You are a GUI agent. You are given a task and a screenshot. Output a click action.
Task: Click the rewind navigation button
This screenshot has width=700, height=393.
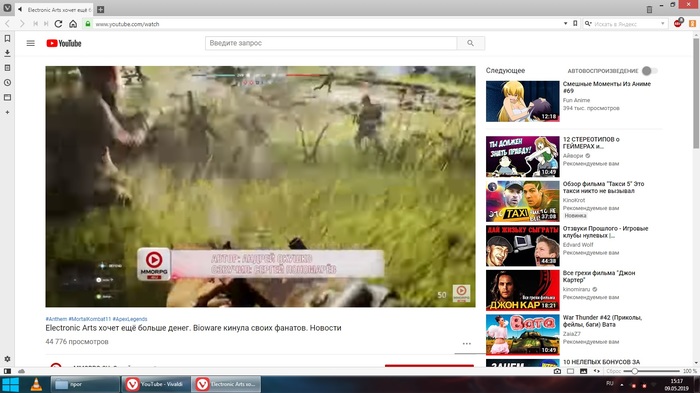coord(35,24)
